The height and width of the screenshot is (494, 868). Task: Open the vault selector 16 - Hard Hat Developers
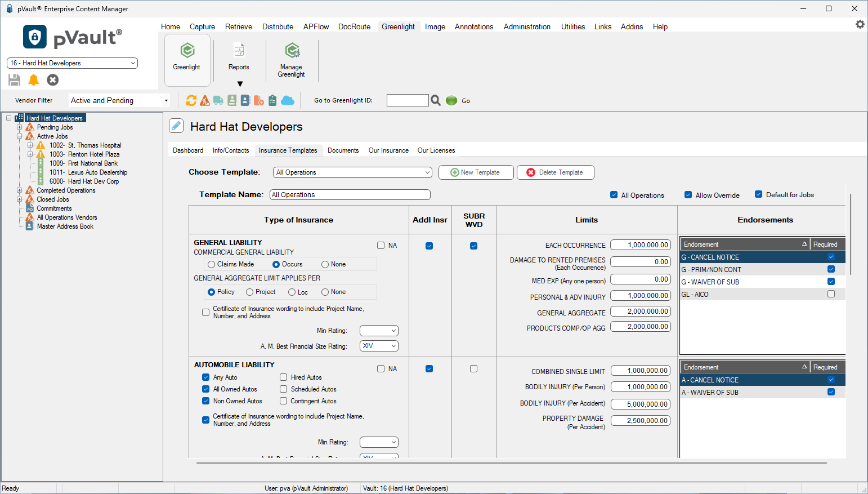pyautogui.click(x=72, y=63)
